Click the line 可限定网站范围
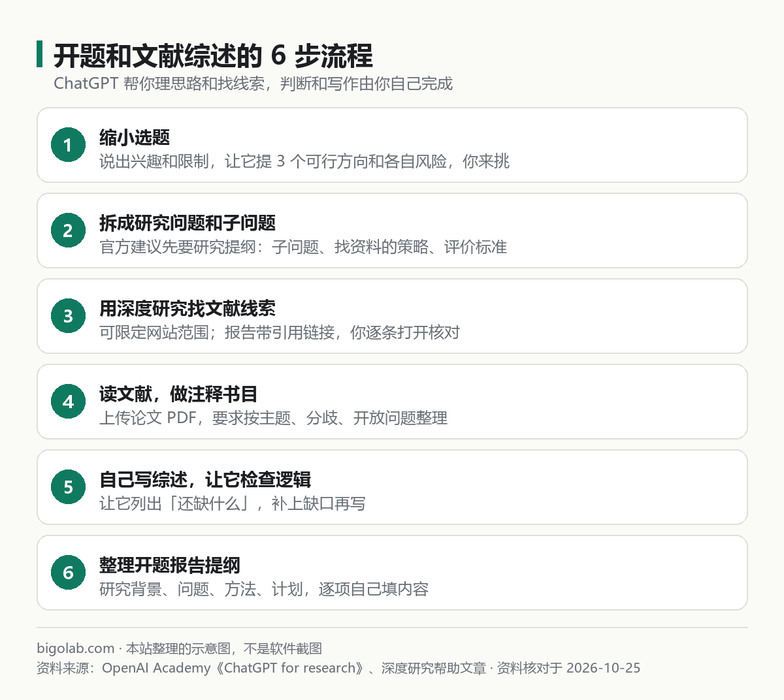The width and height of the screenshot is (784, 700). 280,332
